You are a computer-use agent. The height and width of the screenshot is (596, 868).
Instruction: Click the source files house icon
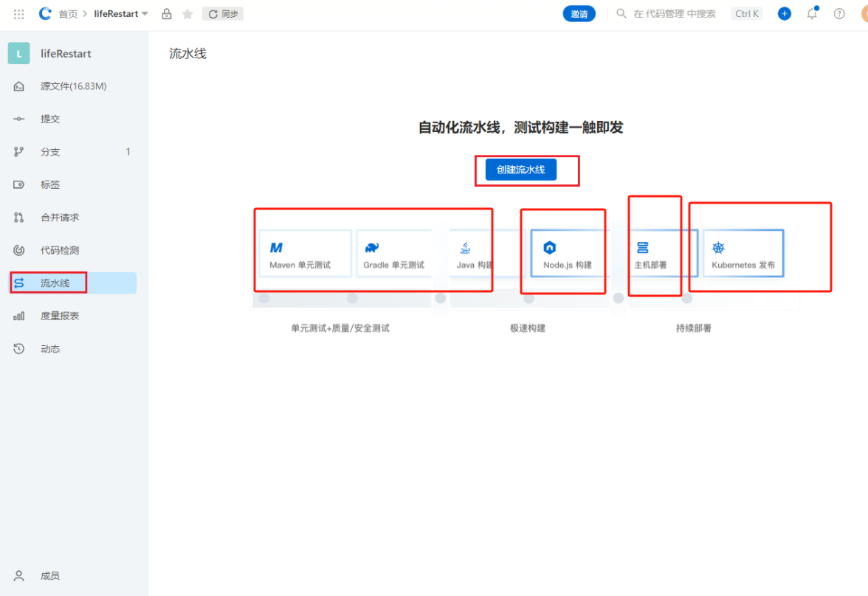19,86
